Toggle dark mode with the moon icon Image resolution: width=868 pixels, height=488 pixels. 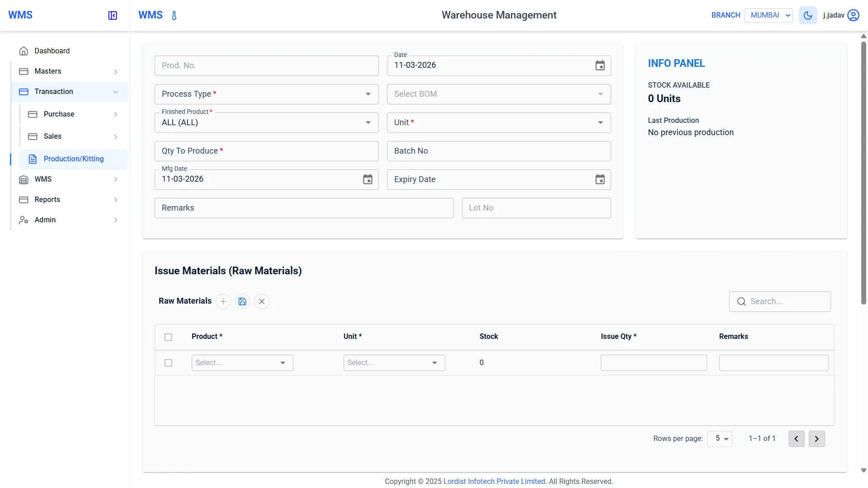(x=808, y=15)
